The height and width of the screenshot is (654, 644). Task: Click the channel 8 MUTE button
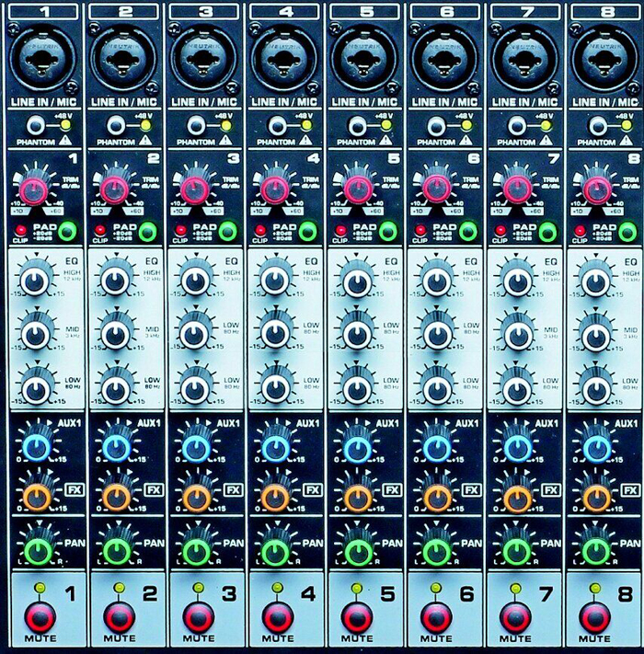point(593,615)
